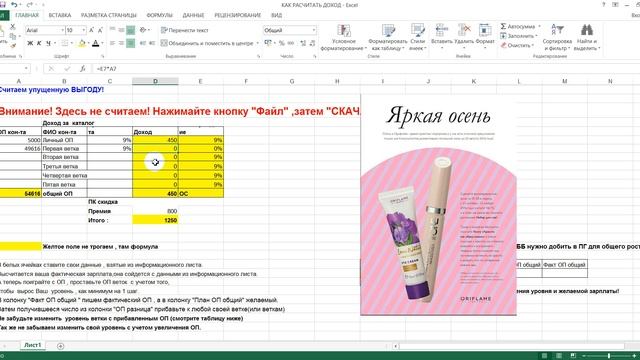This screenshot has height=360, width=640.
Task: Apply cell borders icon
Action: [64, 43]
